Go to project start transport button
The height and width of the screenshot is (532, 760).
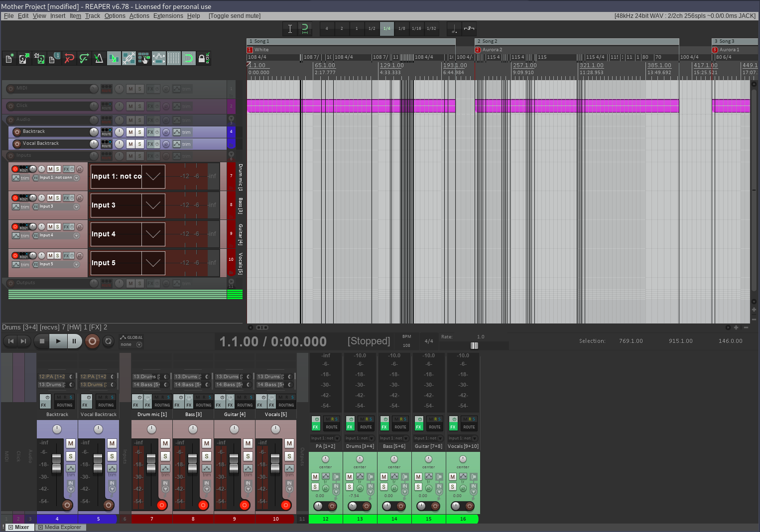pyautogui.click(x=10, y=341)
